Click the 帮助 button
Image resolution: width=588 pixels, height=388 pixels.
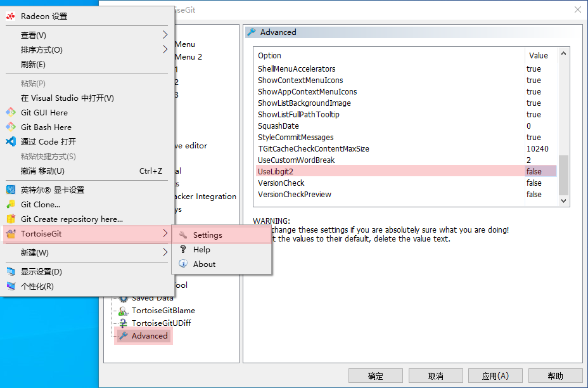(x=556, y=376)
